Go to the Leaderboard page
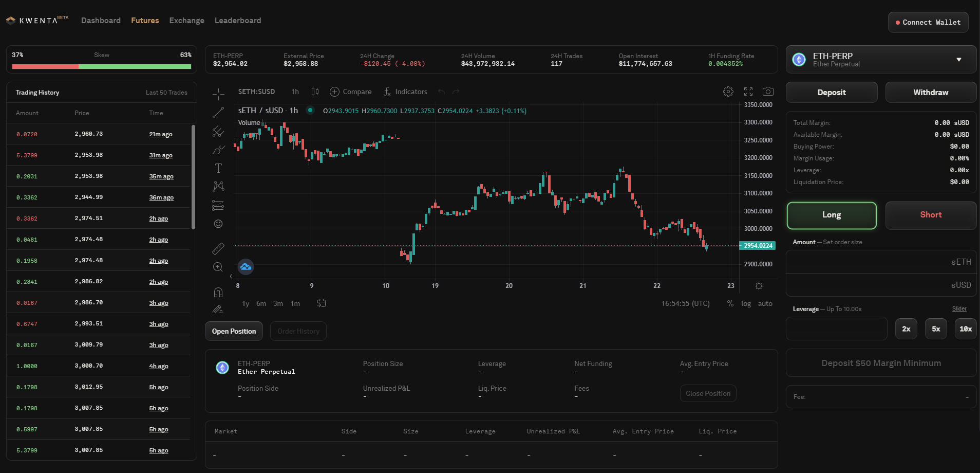 point(238,21)
